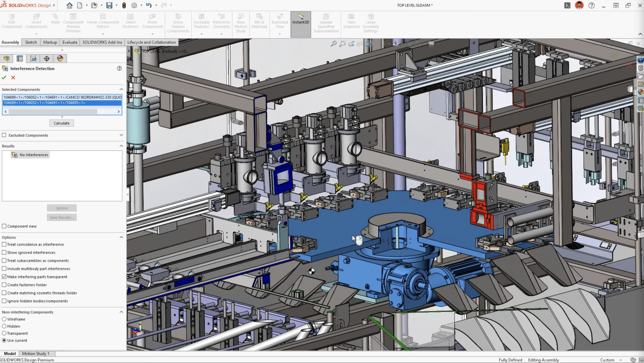Screen dimensions: 644x363
Task: Open the FeatureManager Design Tree tab icon
Action: [x=7, y=58]
